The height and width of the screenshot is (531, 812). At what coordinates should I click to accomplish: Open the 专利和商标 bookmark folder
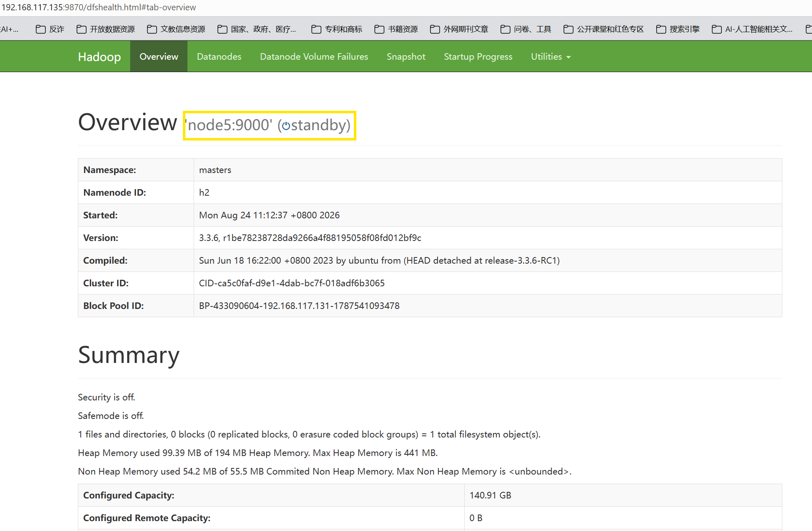(x=337, y=29)
